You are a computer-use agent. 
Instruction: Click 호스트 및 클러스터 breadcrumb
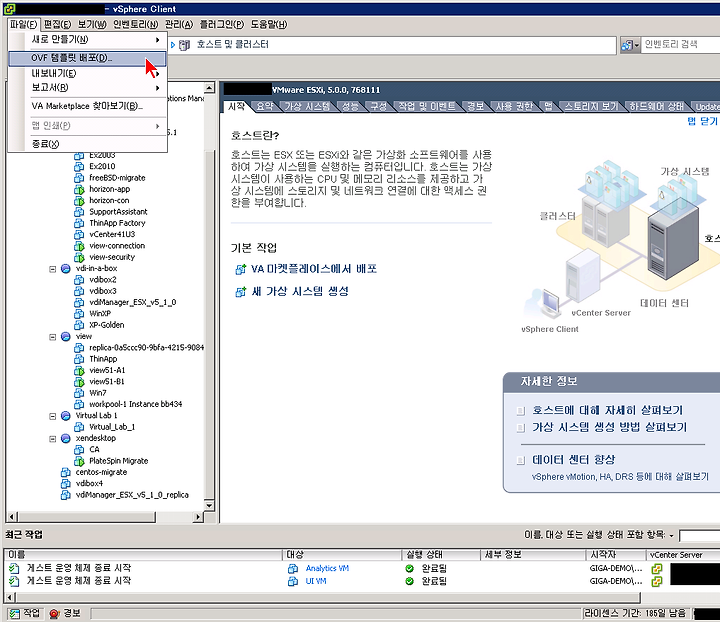(x=232, y=45)
